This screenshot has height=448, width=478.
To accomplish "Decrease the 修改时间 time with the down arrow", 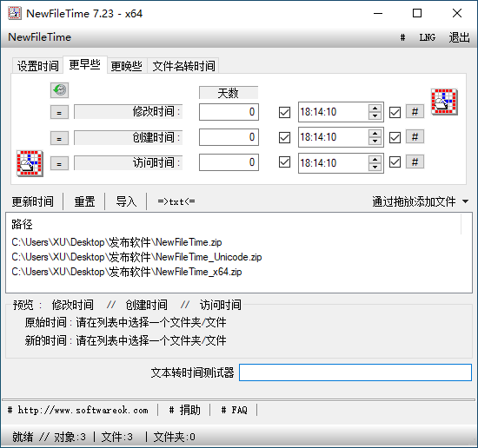I will (x=375, y=115).
